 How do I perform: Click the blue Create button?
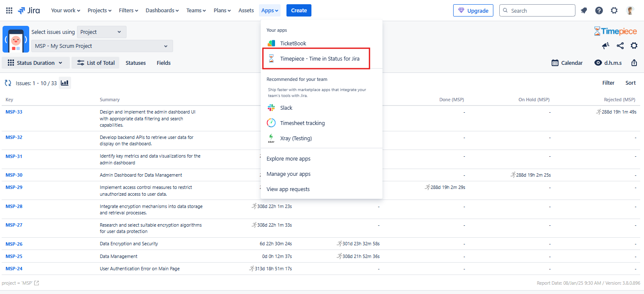(299, 11)
